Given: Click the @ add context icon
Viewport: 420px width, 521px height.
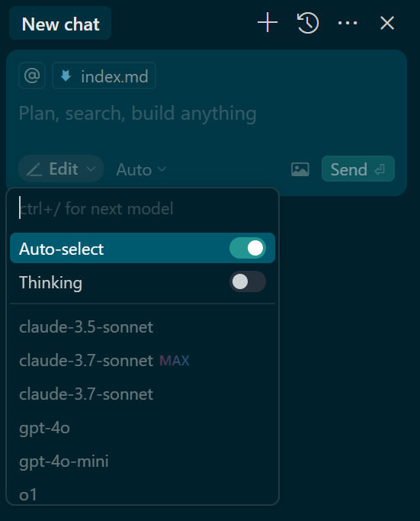Looking at the screenshot, I should (32, 76).
